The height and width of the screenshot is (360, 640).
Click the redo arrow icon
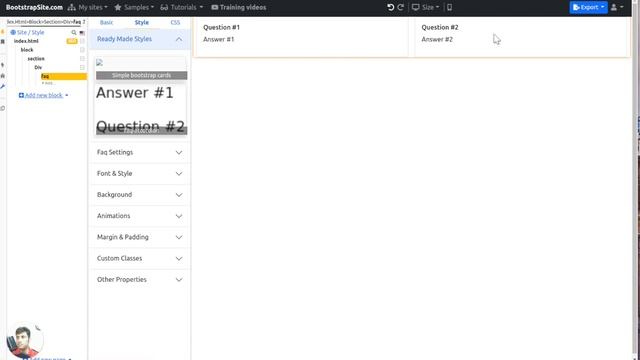401,7
